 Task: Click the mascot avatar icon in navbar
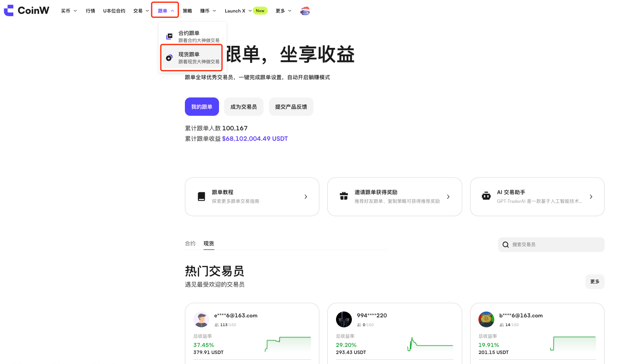click(305, 11)
